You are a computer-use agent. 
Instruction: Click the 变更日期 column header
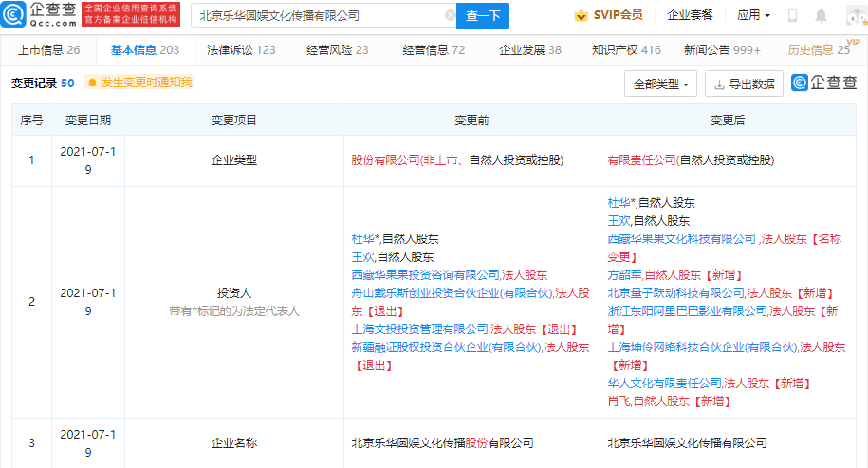[88, 121]
